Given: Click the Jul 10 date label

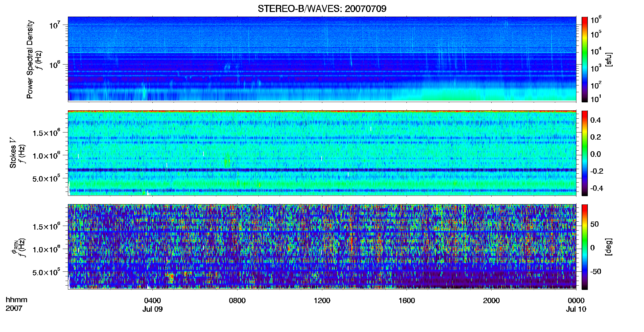Looking at the screenshot, I should (x=576, y=309).
